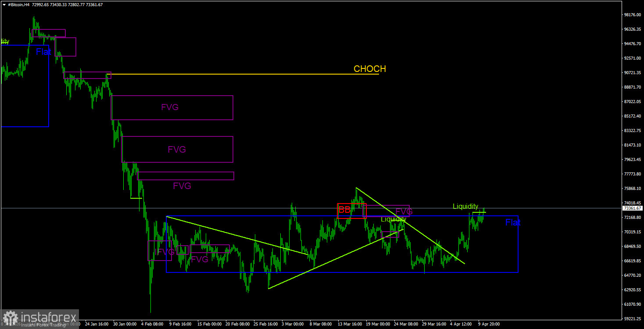This screenshot has width=644, height=329.
Task: Click the 88871.70 price axis label
Action: (633, 87)
